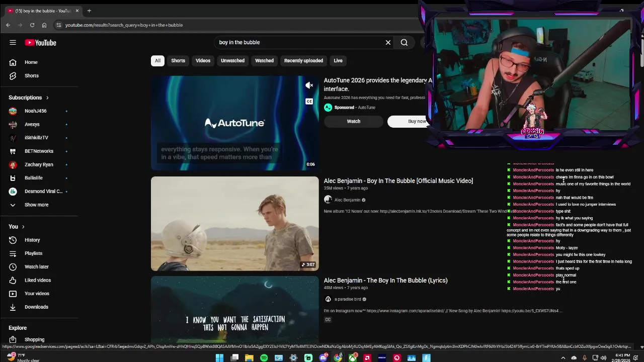Select the Videos filter chip
This screenshot has width=644, height=362.
click(x=203, y=61)
